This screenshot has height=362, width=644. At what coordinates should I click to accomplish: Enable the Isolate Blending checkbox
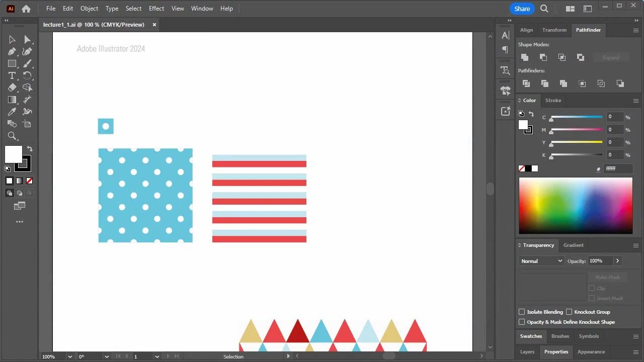pyautogui.click(x=522, y=312)
